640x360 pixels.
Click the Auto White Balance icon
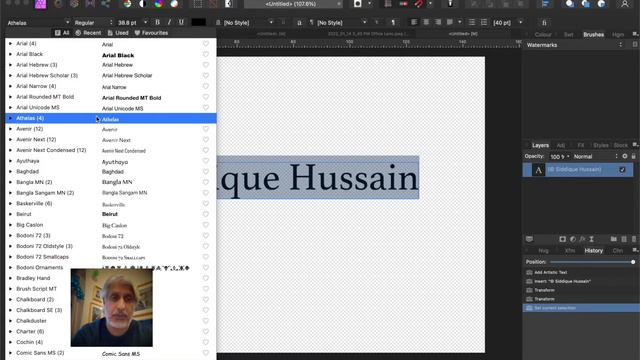pyautogui.click(x=174, y=4)
